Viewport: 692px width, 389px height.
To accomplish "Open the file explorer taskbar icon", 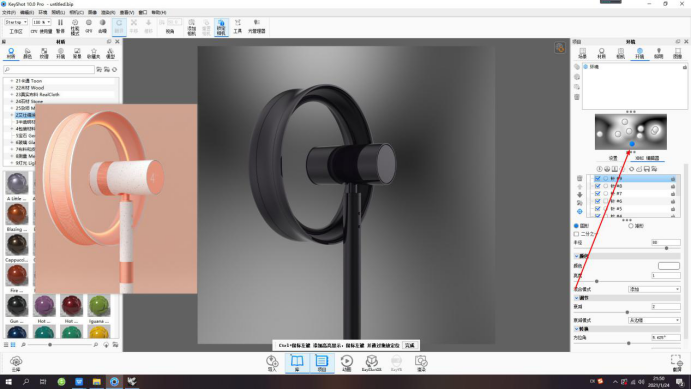I will [97, 381].
